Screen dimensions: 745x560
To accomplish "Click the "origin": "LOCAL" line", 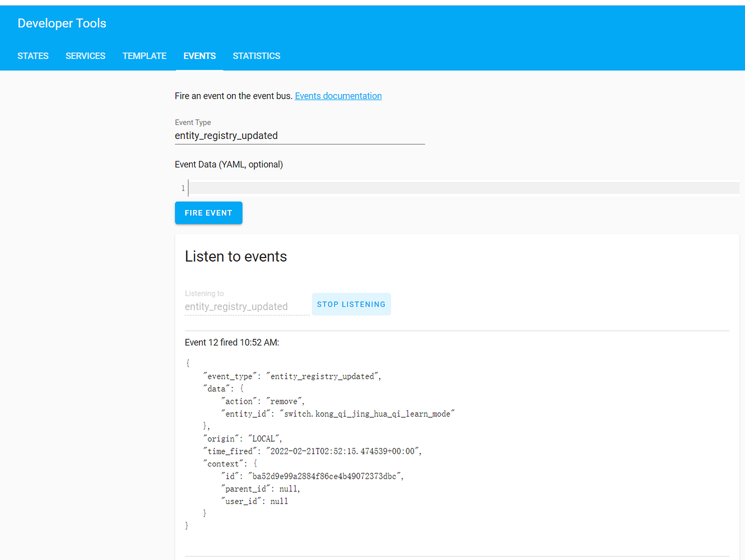I will (x=243, y=438).
